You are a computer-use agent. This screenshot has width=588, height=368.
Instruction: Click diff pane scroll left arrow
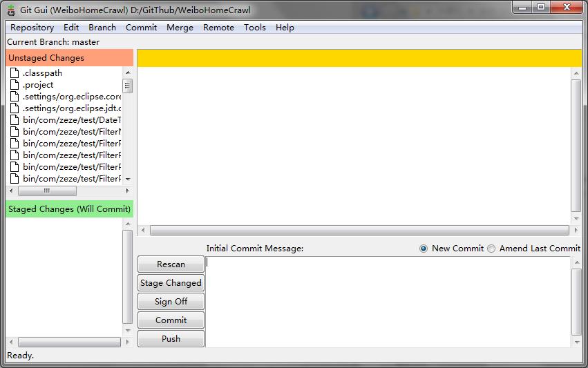coord(143,230)
